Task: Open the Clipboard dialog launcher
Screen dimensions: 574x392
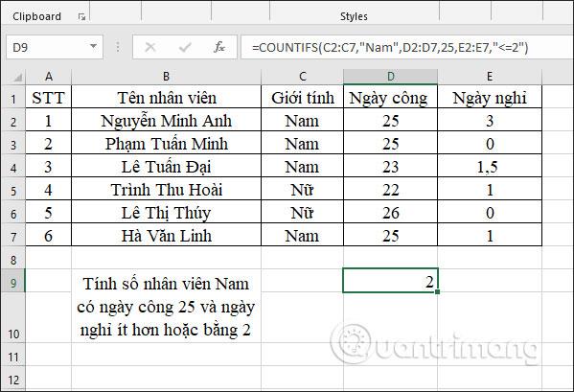Action: coord(81,17)
